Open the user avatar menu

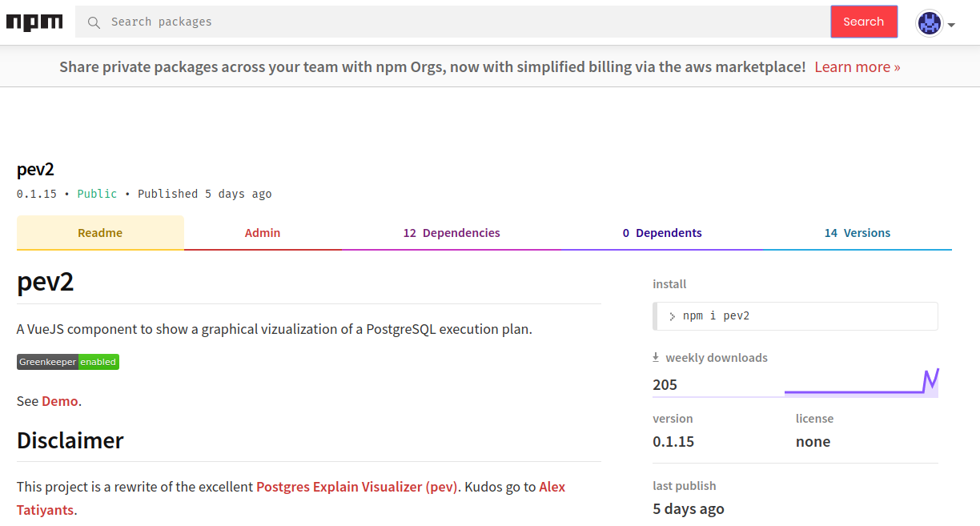click(x=930, y=23)
